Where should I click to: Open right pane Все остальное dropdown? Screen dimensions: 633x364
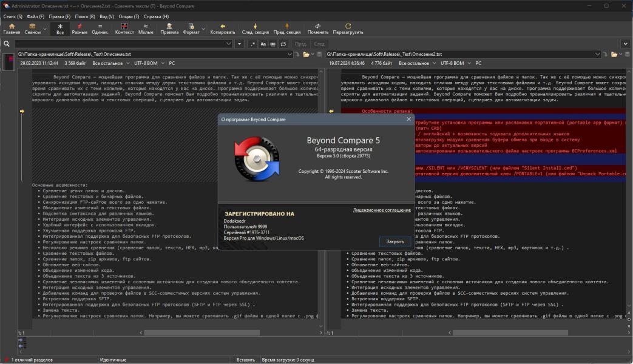point(417,63)
